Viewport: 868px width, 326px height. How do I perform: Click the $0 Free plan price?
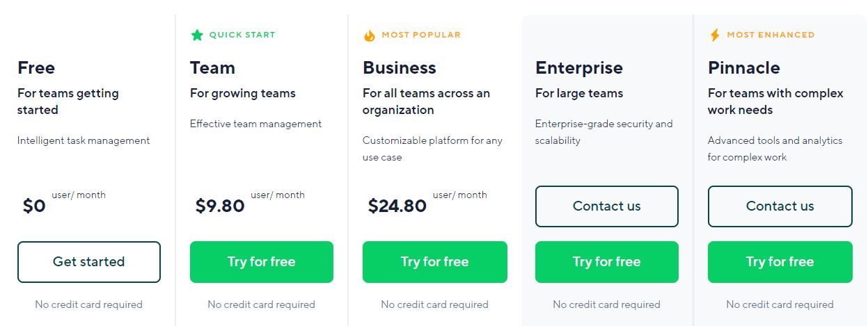coord(34,206)
